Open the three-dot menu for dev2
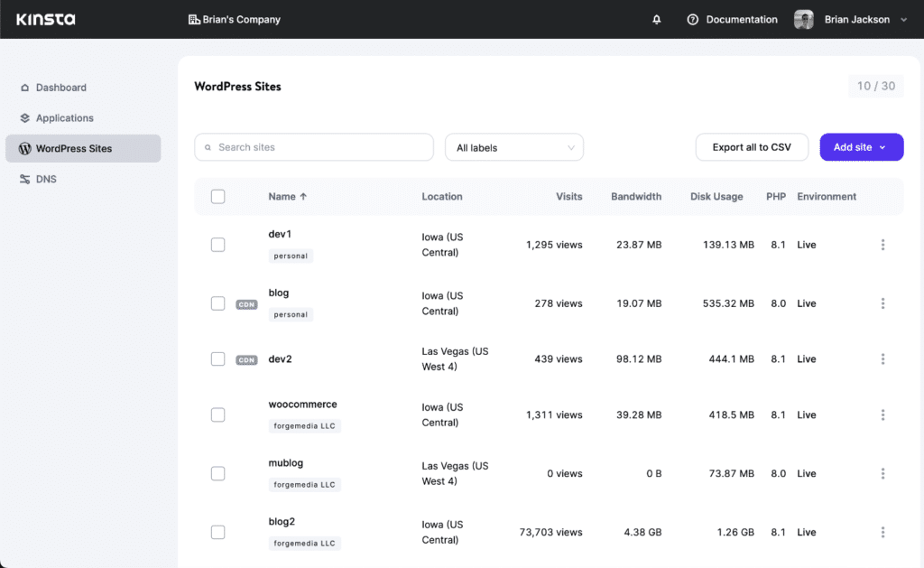The height and width of the screenshot is (568, 924). (882, 358)
